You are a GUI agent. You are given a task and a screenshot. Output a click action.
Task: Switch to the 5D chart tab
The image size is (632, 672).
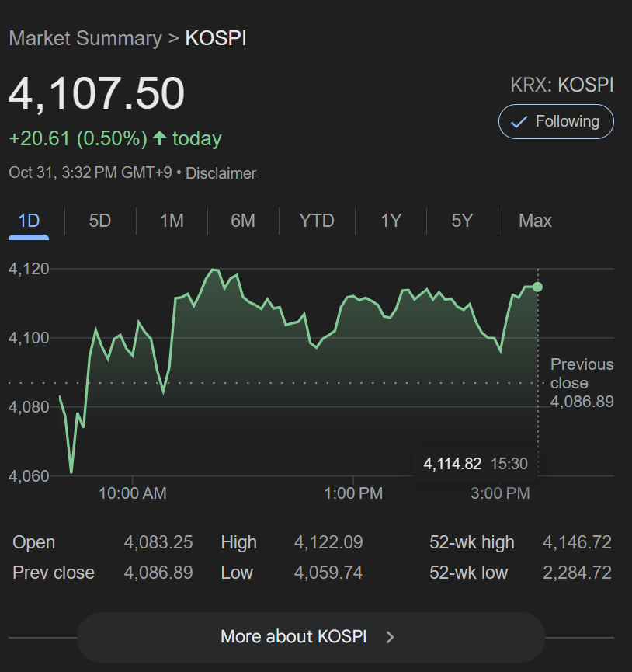pos(99,221)
